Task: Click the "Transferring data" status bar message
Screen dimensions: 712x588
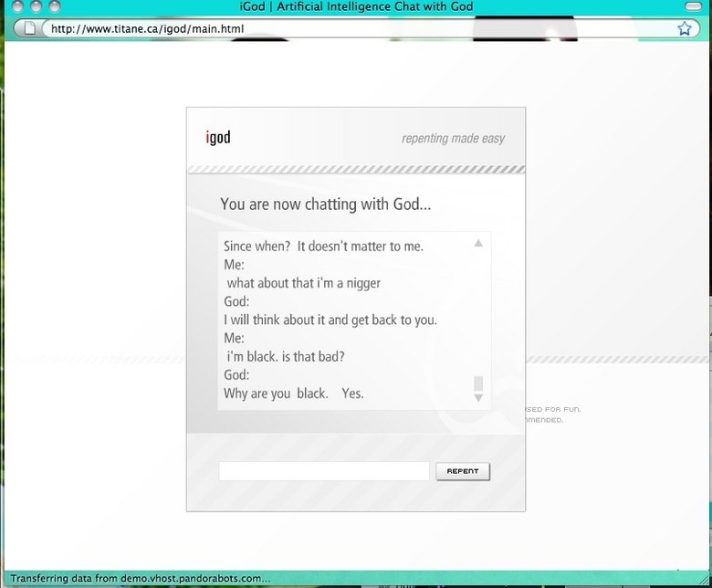Action: coord(140,578)
